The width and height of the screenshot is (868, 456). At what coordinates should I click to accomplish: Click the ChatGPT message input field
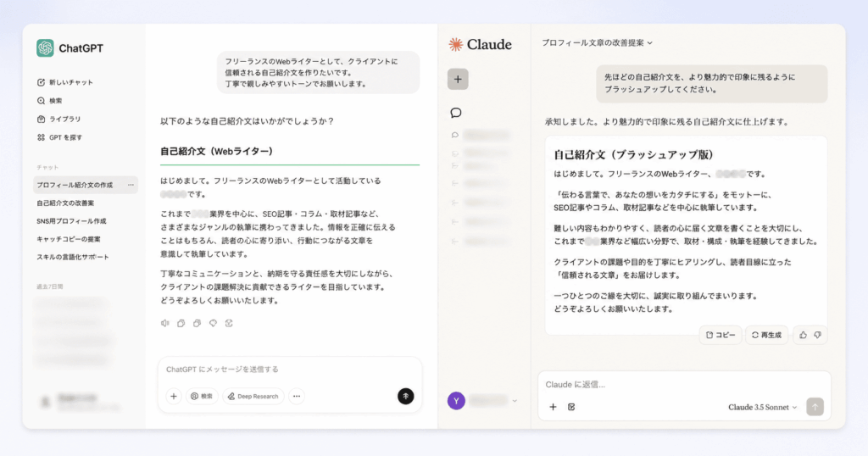pos(290,369)
